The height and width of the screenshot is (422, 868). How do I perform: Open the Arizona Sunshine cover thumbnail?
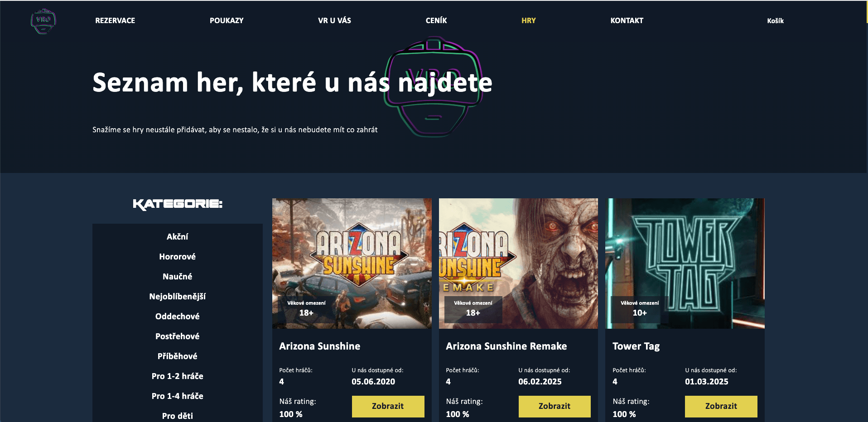tap(352, 264)
